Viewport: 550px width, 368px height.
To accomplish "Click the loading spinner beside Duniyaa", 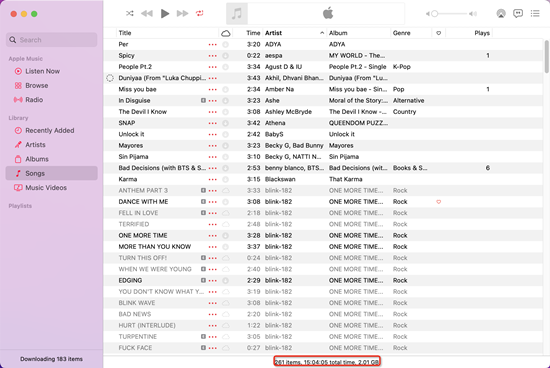I will coord(110,78).
